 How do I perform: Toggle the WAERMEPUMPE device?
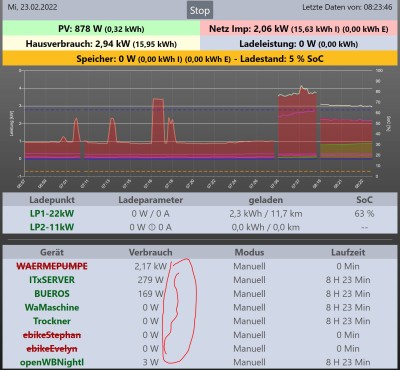pyautogui.click(x=52, y=266)
